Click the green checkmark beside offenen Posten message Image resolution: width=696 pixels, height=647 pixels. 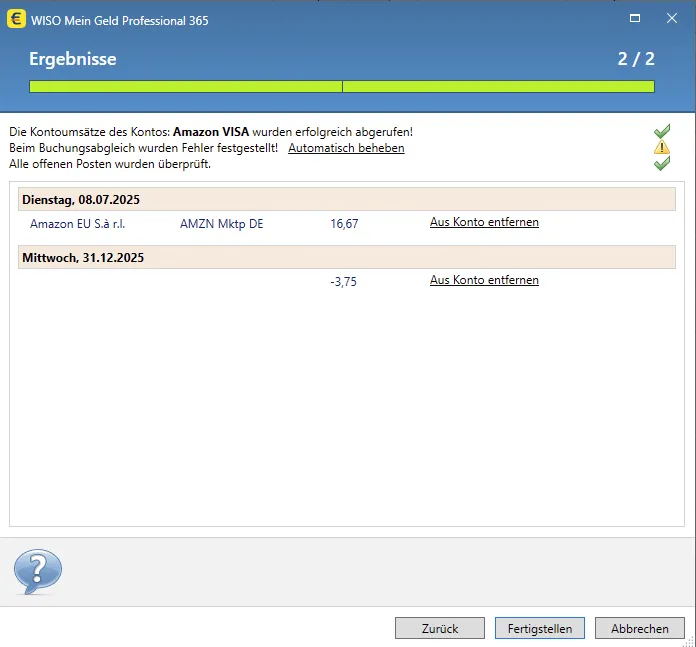(661, 164)
